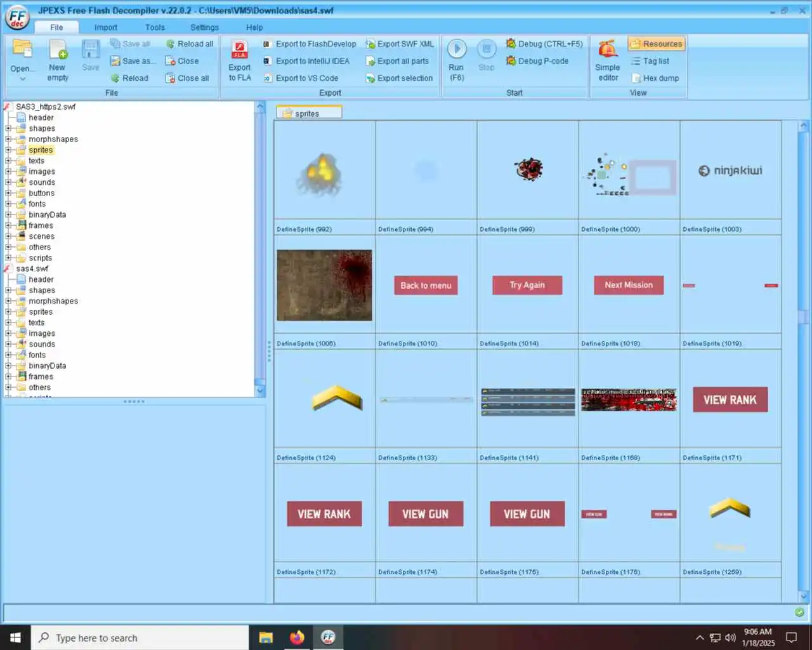Start Debug P-code

point(537,61)
